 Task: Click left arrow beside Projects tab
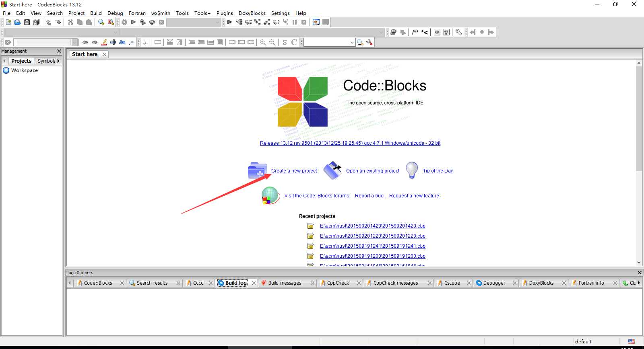[4, 61]
